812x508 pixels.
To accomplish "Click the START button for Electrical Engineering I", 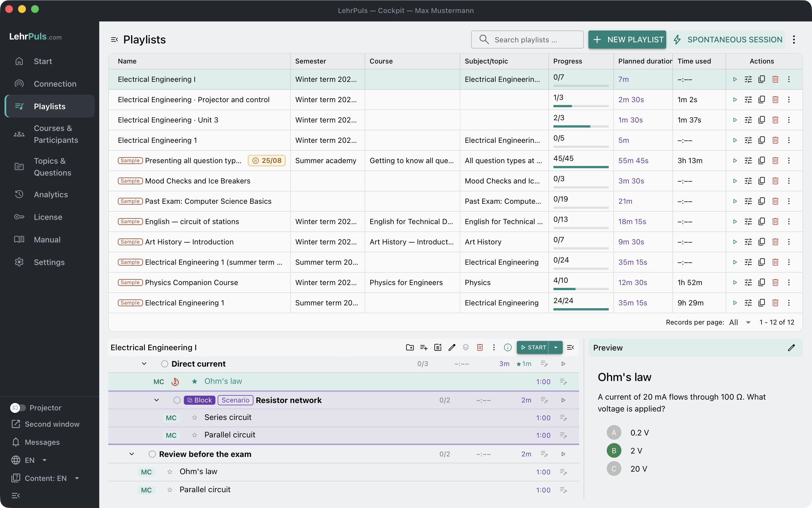I will coord(533,347).
